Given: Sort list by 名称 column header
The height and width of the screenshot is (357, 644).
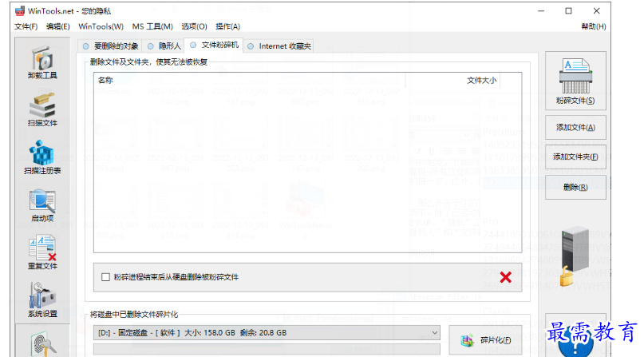Looking at the screenshot, I should 249,80.
